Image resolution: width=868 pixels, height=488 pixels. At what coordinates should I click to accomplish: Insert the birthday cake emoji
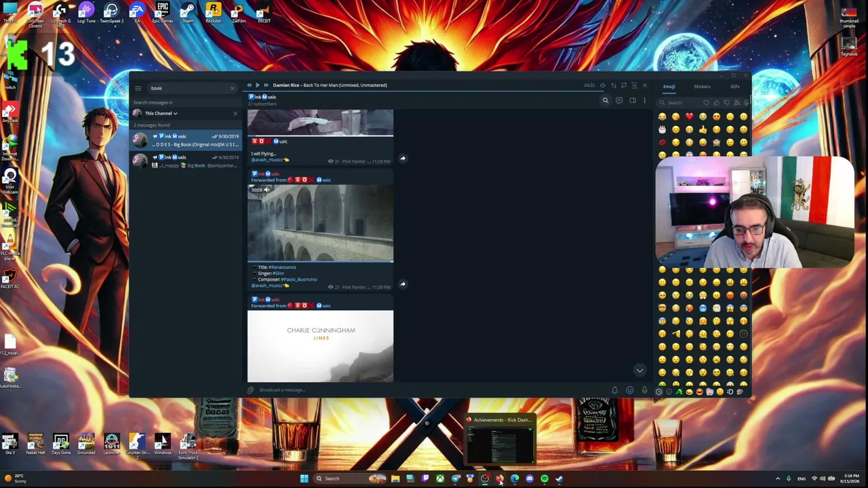pyautogui.click(x=662, y=129)
